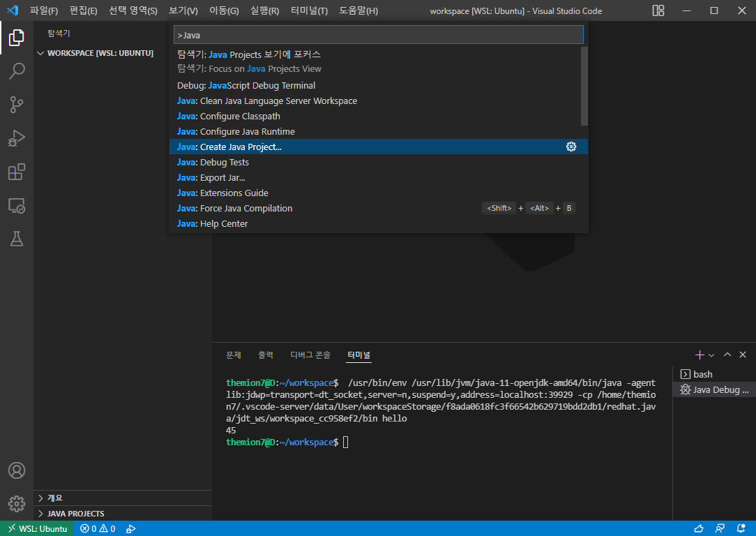Select the bash terminal entry
The height and width of the screenshot is (536, 756).
[x=713, y=374]
